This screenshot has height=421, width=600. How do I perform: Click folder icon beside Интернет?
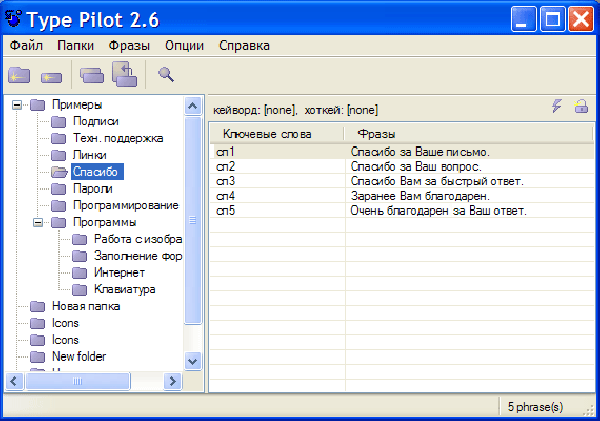[80, 273]
